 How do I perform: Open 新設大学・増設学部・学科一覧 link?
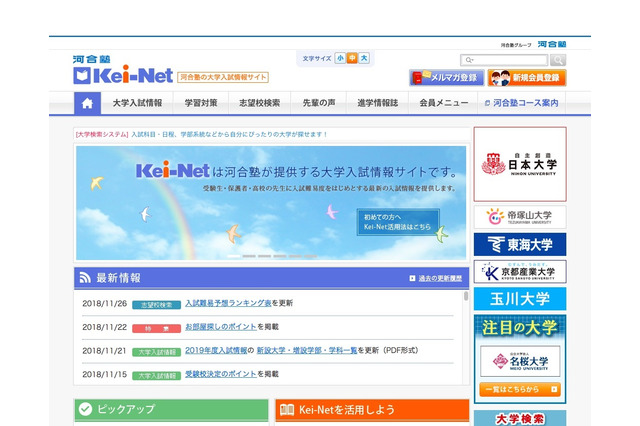pos(307,351)
